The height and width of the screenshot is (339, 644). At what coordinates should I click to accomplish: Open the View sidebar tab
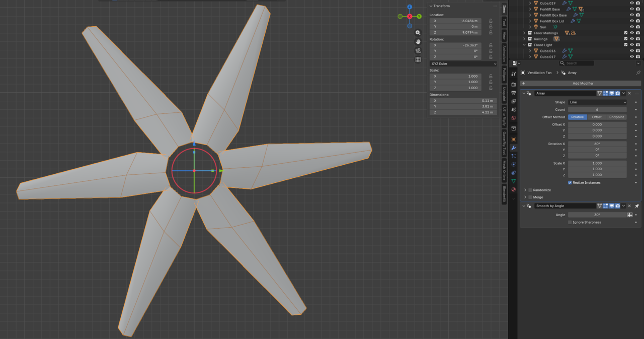504,35
